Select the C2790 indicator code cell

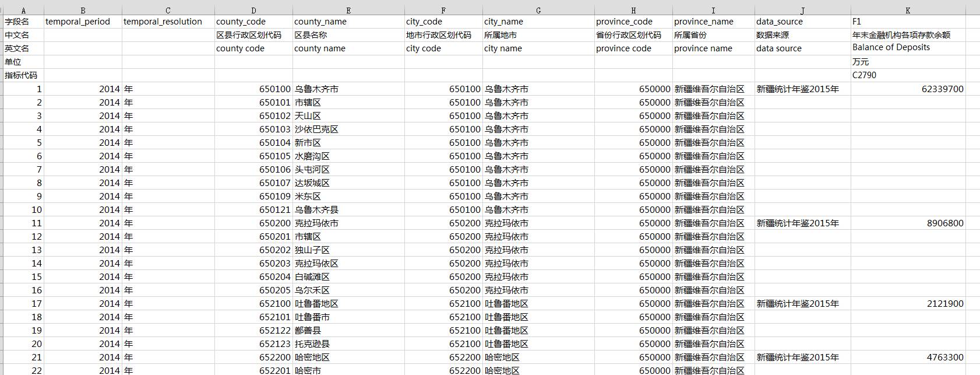908,75
